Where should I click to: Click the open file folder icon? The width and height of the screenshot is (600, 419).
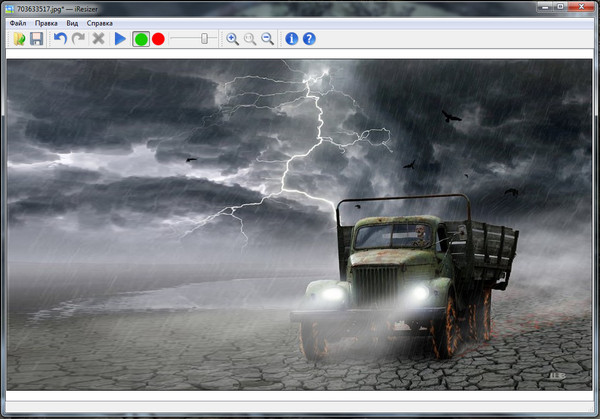19,39
